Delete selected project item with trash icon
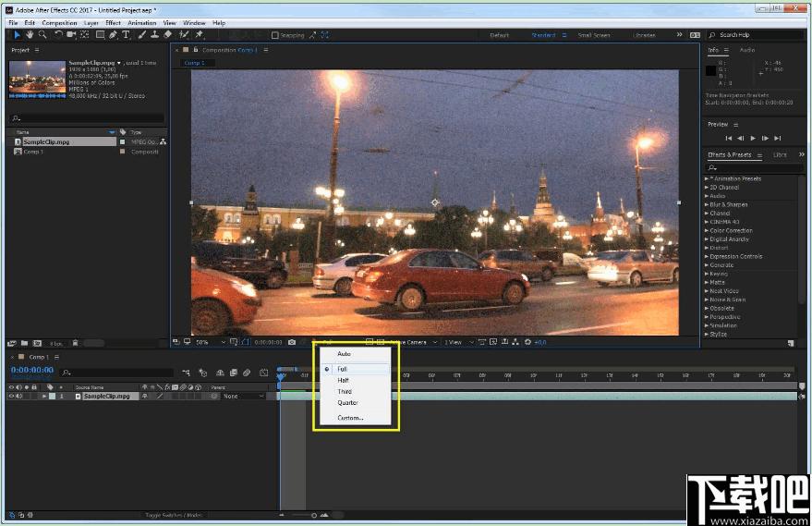Viewport: 812px width, 526px height. click(75, 343)
